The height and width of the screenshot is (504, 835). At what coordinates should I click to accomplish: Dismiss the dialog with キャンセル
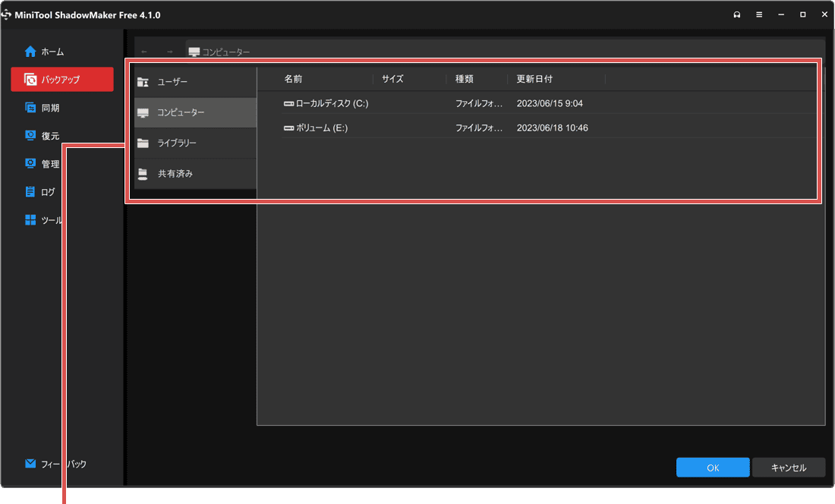click(x=788, y=468)
